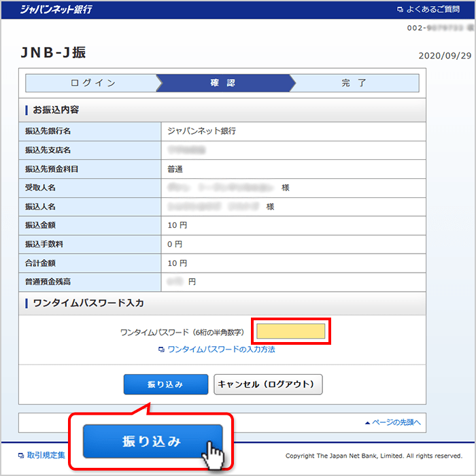This screenshot has width=476, height=476.
Task: Click キャンセル（ログアウト） button
Action: point(268,384)
